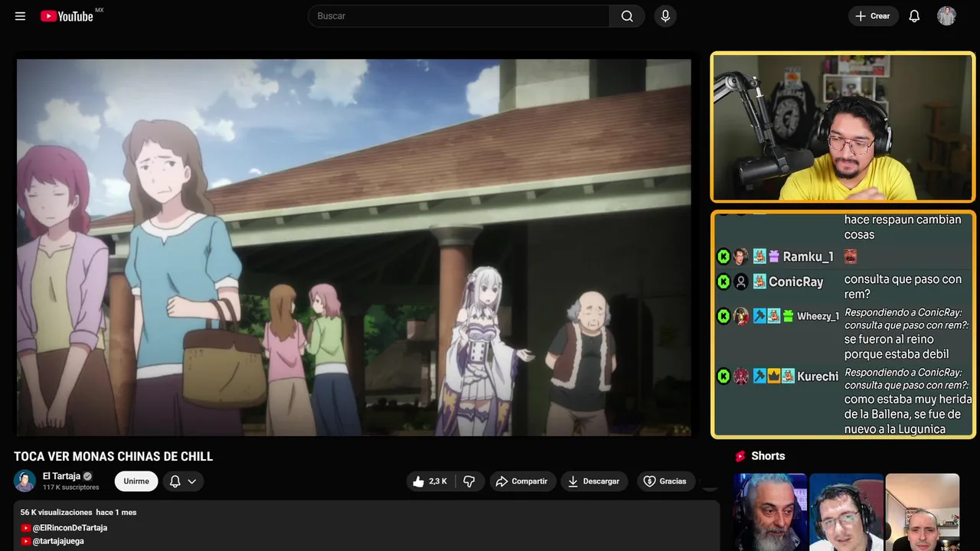The image size is (980, 551).
Task: Click the 56 K visualizaciones text
Action: click(x=56, y=512)
